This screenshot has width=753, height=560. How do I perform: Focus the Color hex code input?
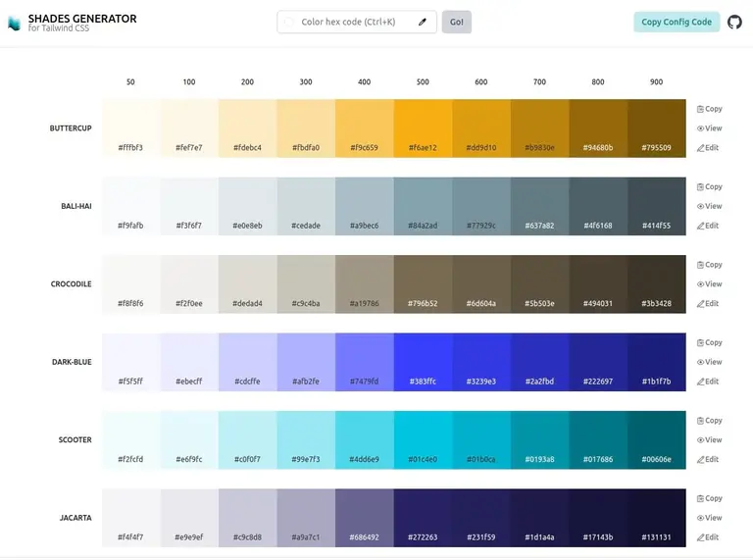(356, 23)
